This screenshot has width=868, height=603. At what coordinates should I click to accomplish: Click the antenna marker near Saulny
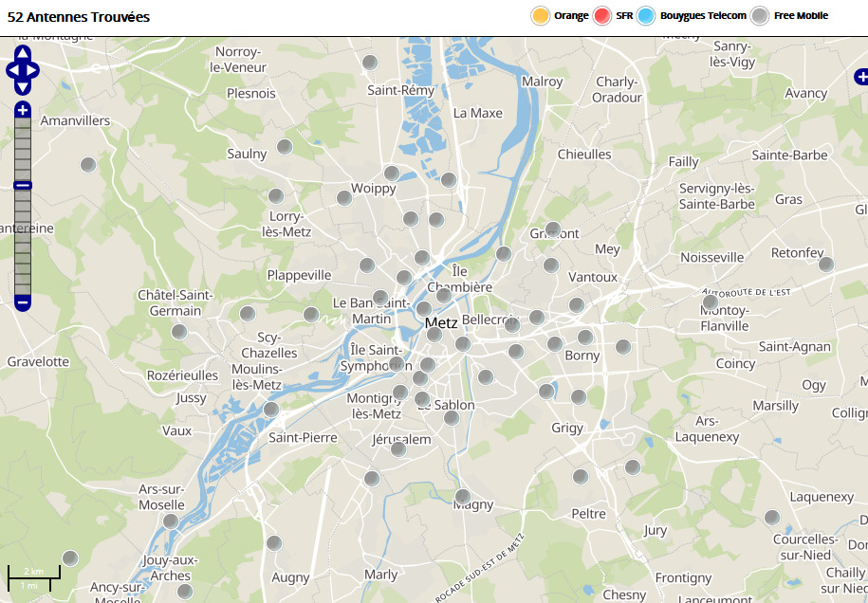(x=284, y=147)
